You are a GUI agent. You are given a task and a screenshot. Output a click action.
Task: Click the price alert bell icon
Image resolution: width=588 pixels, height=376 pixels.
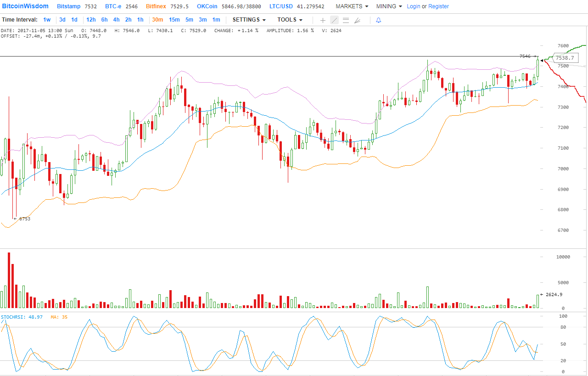tap(378, 20)
